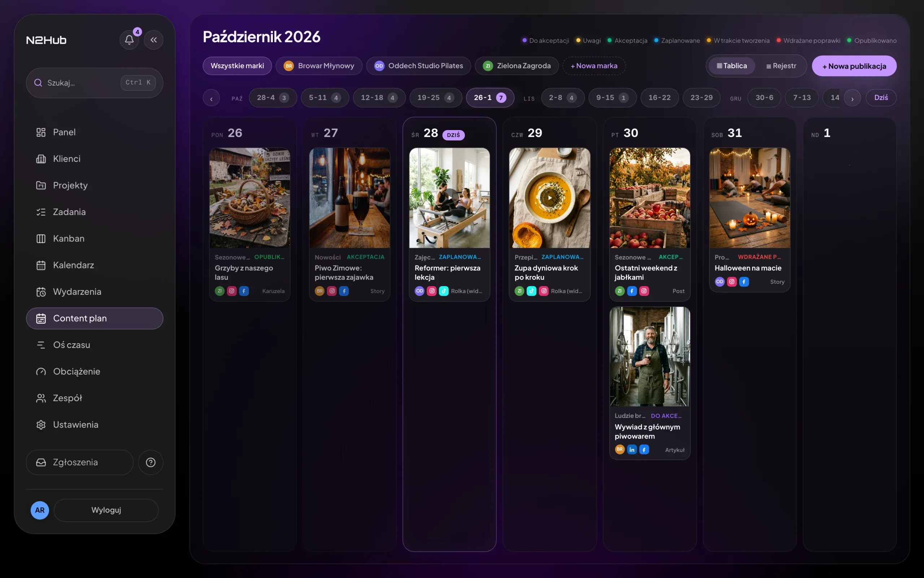Viewport: 924px width, 578px height.
Task: Switch to Rejestr view
Action: [781, 66]
